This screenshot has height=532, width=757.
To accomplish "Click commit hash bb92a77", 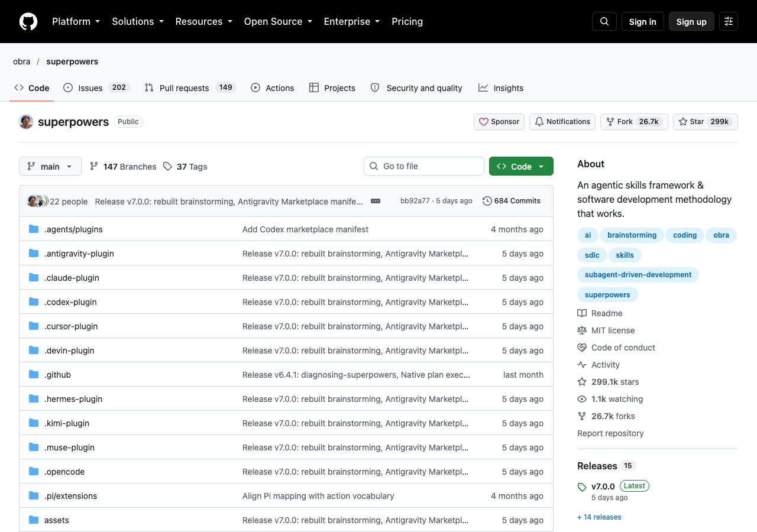I will point(415,201).
